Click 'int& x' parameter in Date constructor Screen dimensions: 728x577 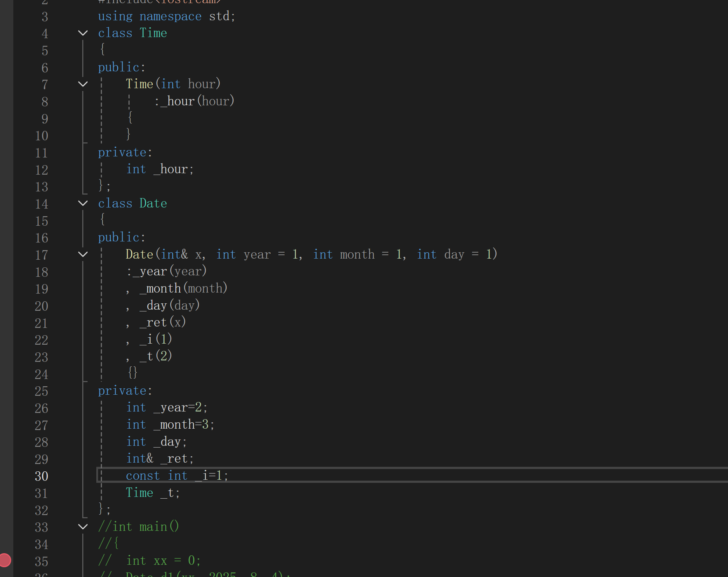(x=181, y=254)
